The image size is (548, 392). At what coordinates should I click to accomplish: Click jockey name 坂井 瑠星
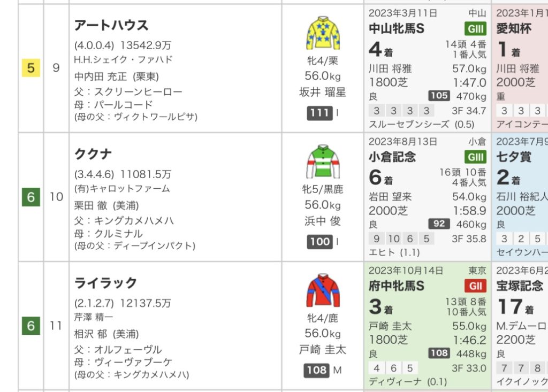pyautogui.click(x=322, y=92)
